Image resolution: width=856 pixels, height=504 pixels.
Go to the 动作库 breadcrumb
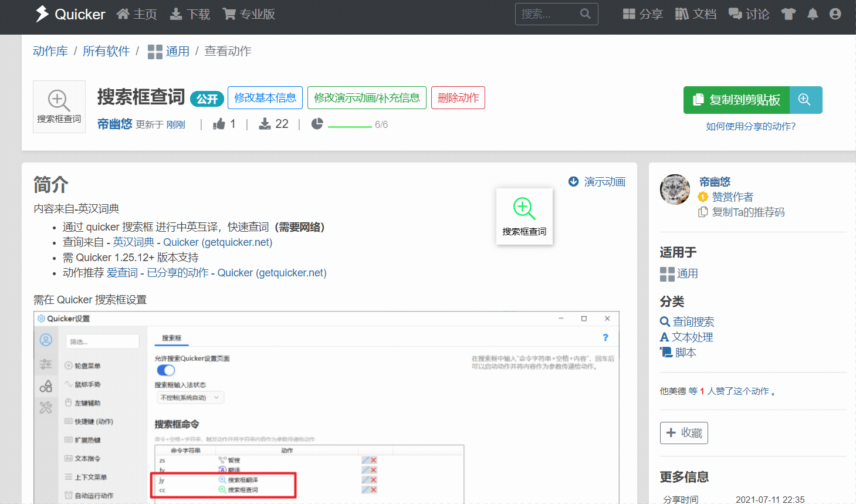coord(50,51)
